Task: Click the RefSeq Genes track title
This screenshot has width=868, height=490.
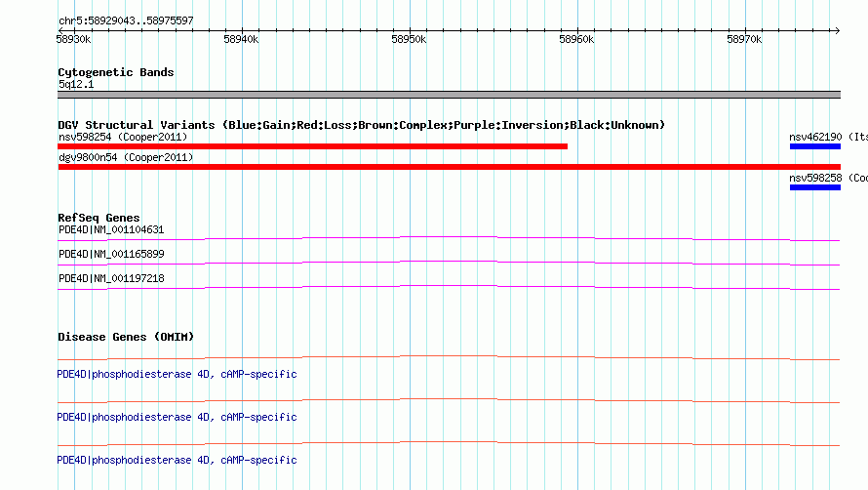Action: [x=99, y=218]
